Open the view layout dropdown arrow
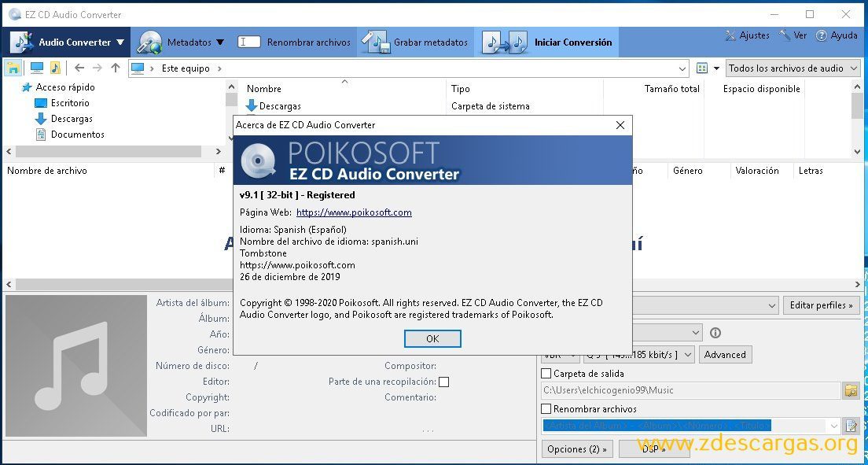868x465 pixels. point(716,68)
